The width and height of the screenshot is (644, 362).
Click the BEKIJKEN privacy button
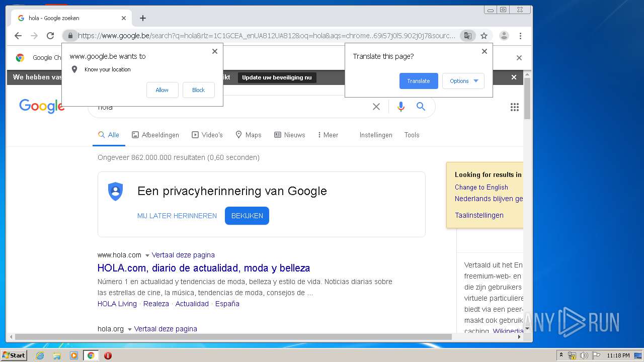247,216
